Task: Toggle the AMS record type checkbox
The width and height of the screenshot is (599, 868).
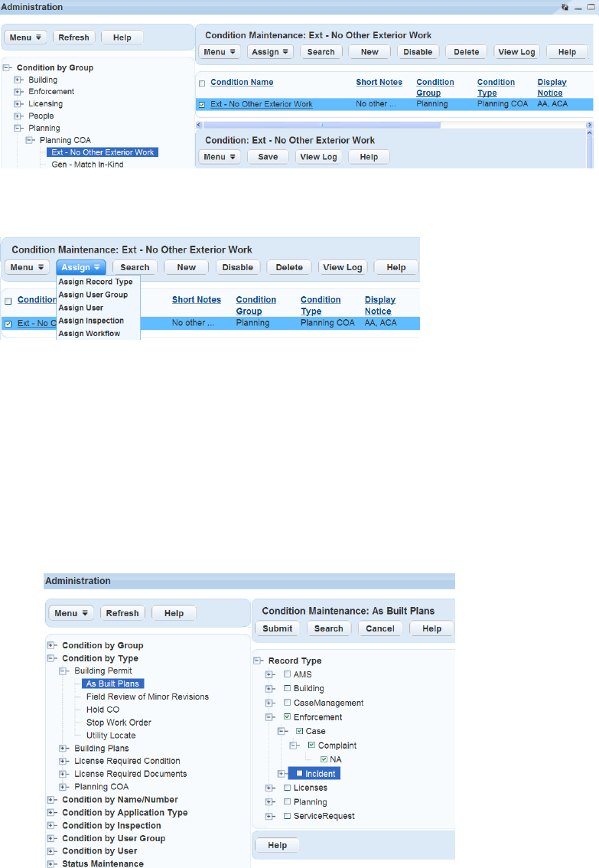Action: click(287, 674)
